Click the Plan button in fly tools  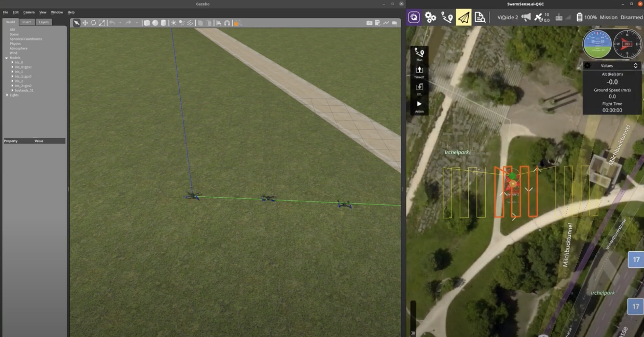419,54
